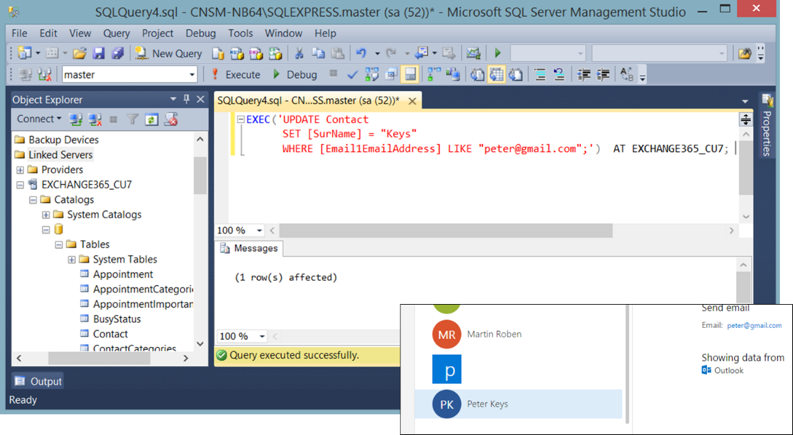Viewport: 793px width, 435px height.
Task: Click the Change Connection icon
Action: [45, 75]
